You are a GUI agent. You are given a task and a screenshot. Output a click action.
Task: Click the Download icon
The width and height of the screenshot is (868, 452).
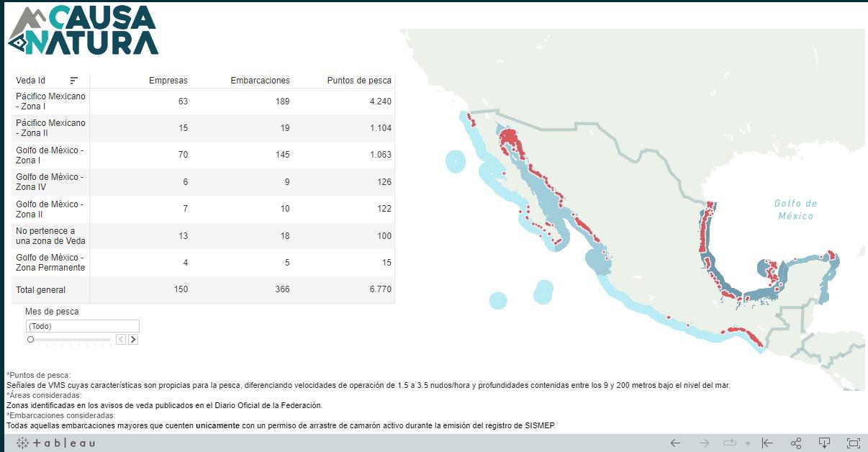(x=825, y=443)
